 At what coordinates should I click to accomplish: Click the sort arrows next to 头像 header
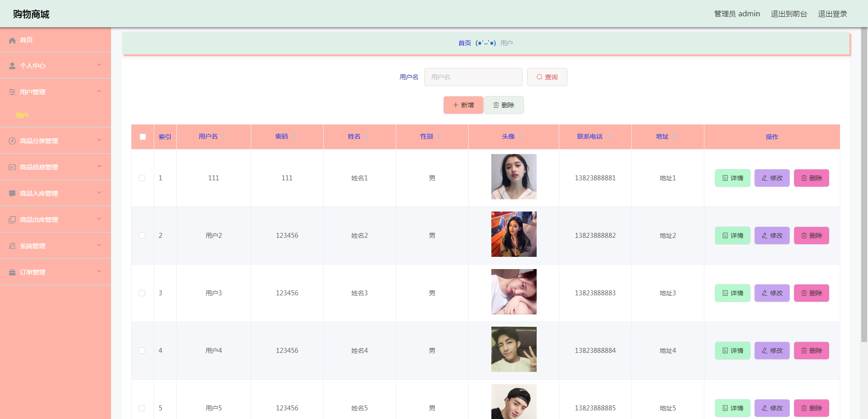tap(520, 137)
